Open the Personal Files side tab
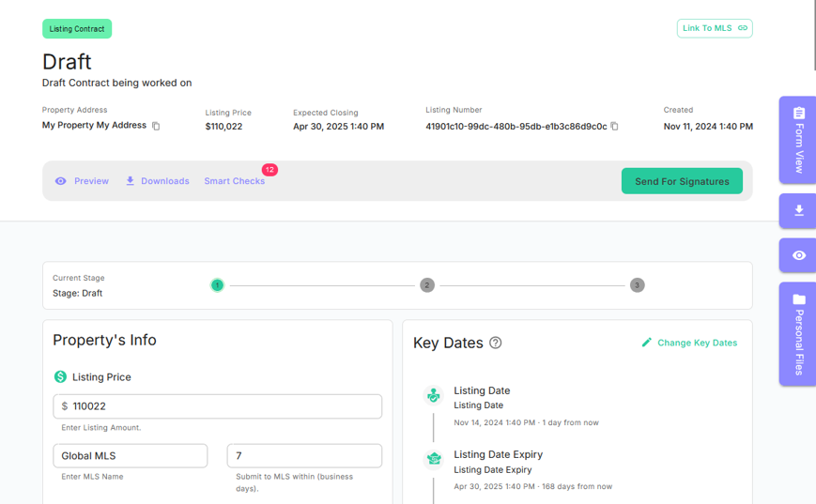Image resolution: width=816 pixels, height=504 pixels. [798, 333]
